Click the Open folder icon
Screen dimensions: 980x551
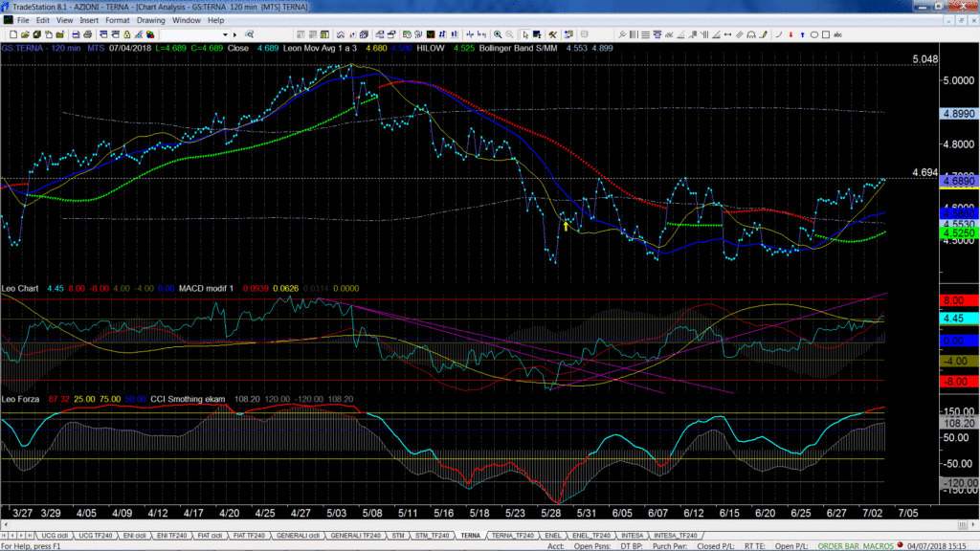pyautogui.click(x=25, y=35)
